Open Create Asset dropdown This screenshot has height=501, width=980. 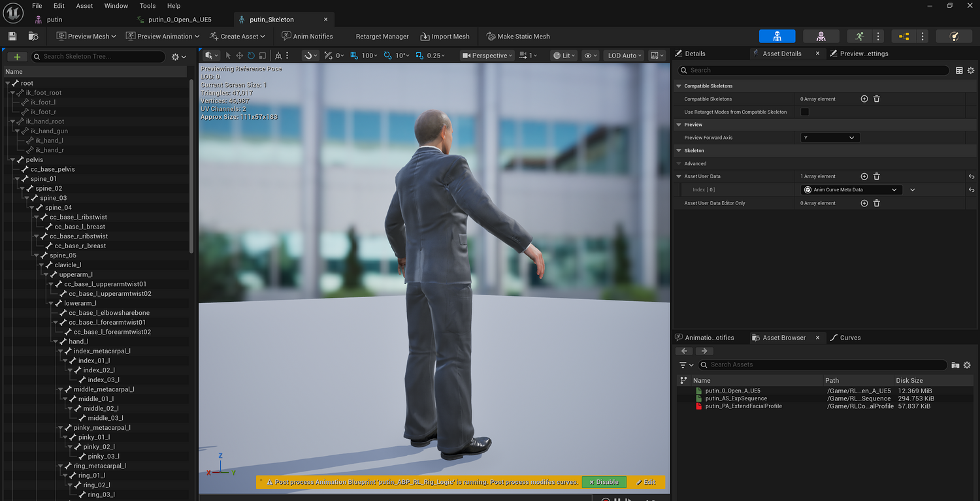tap(238, 37)
